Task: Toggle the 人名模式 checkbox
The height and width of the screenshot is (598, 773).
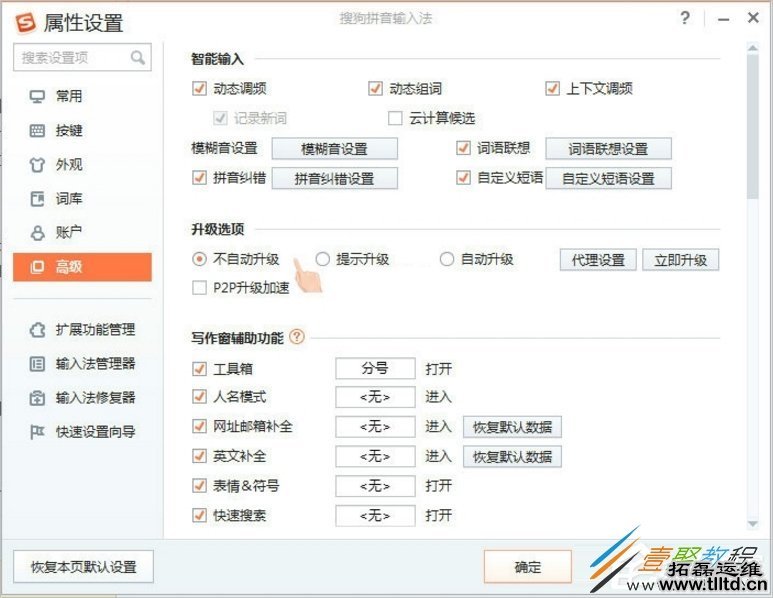Action: [199, 397]
